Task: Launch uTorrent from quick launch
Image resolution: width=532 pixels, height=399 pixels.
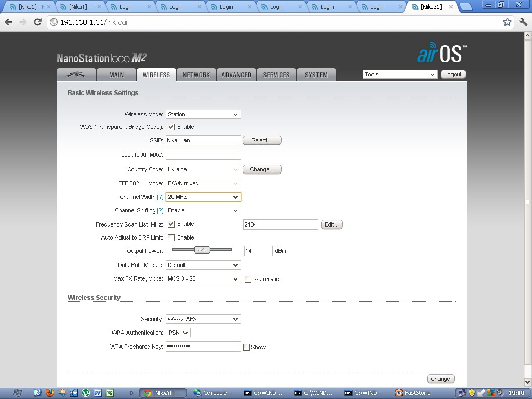Action: (86, 393)
